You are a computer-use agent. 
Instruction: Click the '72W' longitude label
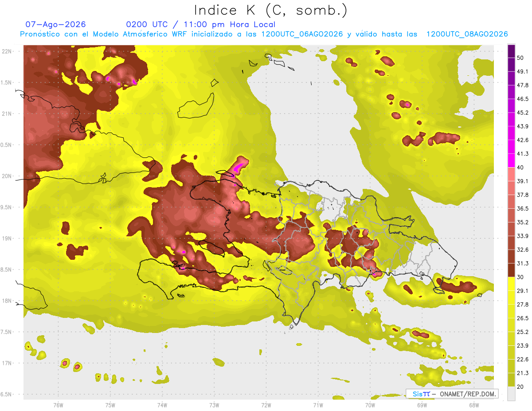(266, 405)
